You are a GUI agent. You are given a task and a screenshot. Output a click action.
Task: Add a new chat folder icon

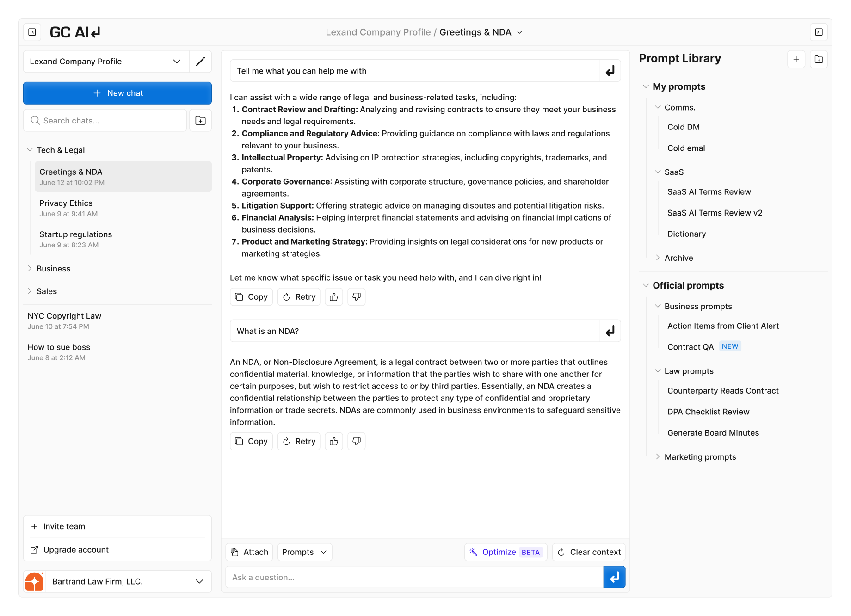(200, 120)
